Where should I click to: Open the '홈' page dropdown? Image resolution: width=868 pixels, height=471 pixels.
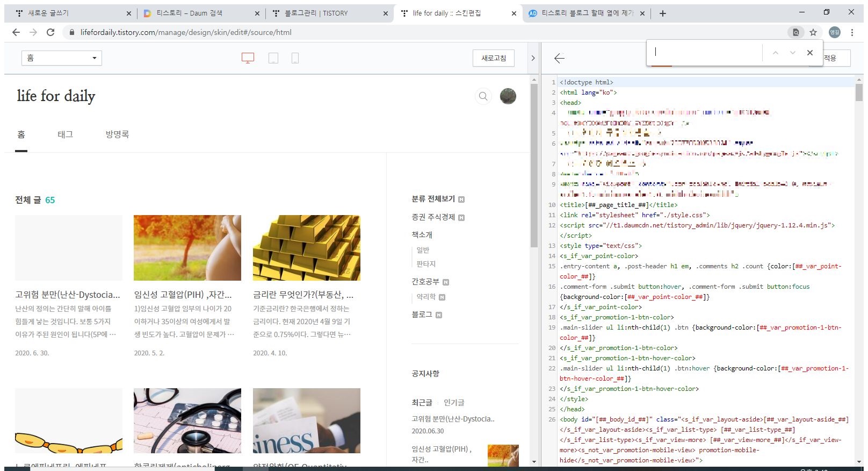coord(62,58)
